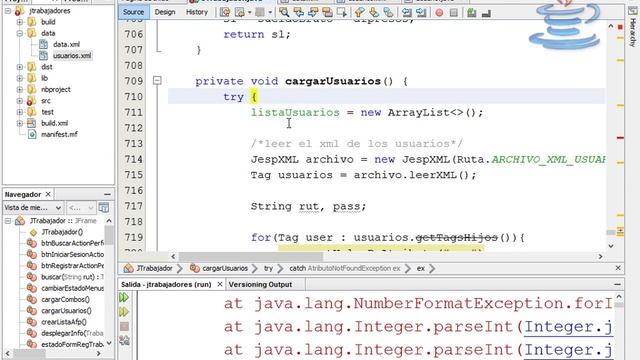Click editor horizontal scrollbar thumb
640x360 pixels.
tap(251, 257)
